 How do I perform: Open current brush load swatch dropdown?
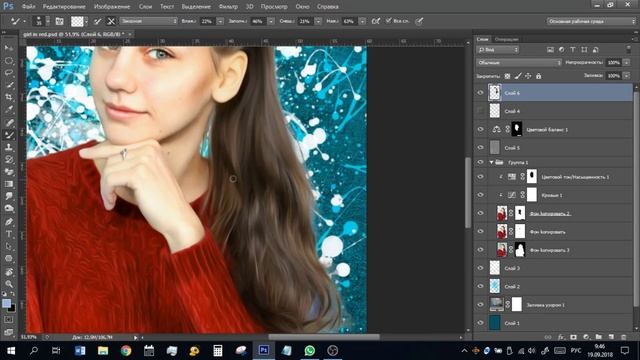point(86,21)
